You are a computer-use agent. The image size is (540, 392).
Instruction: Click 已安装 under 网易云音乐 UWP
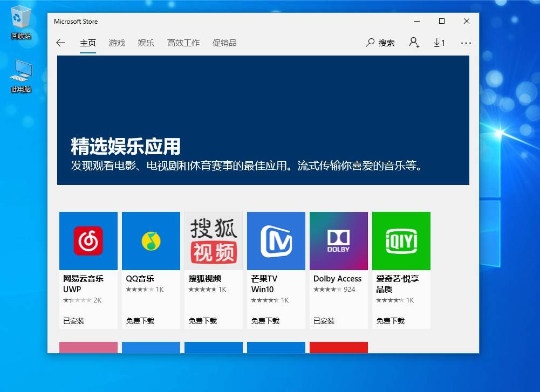(x=74, y=321)
